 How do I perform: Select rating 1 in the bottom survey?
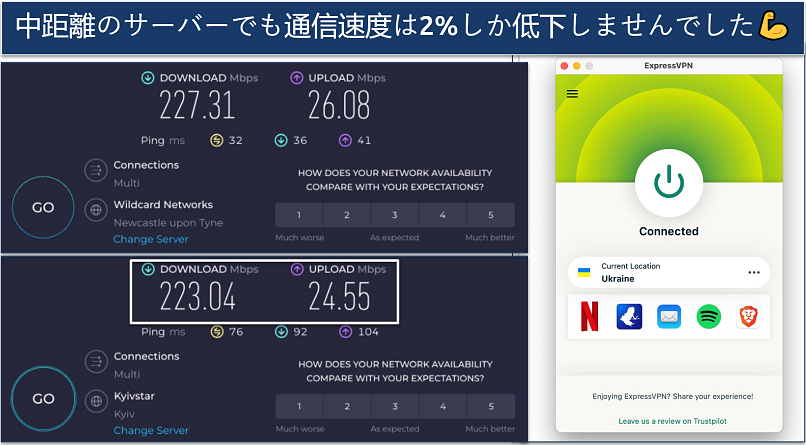[x=299, y=407]
